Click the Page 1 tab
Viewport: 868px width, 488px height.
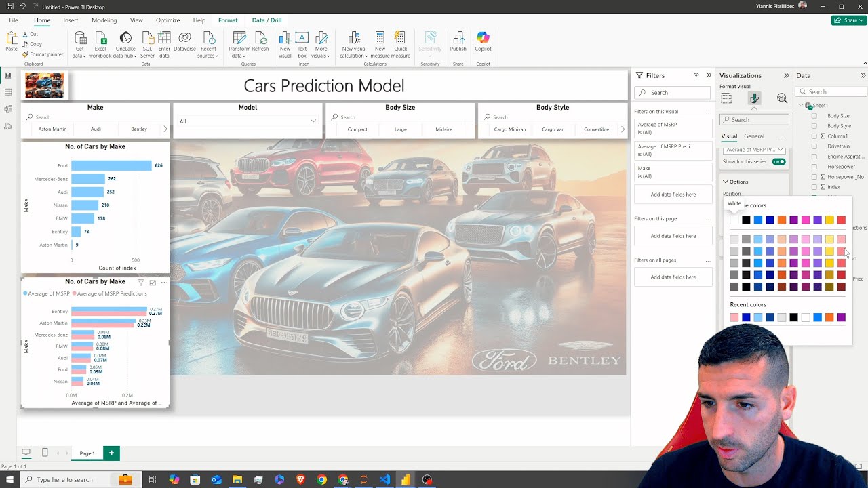tap(87, 453)
